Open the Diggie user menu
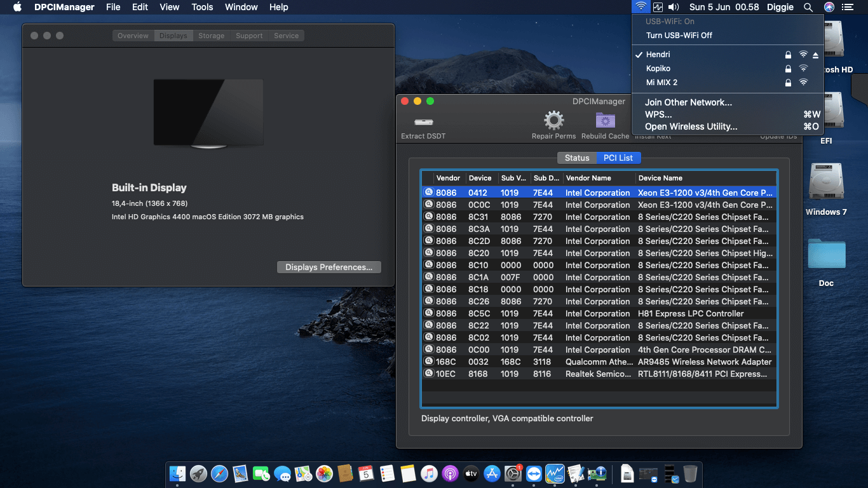This screenshot has height=488, width=868. tap(780, 7)
